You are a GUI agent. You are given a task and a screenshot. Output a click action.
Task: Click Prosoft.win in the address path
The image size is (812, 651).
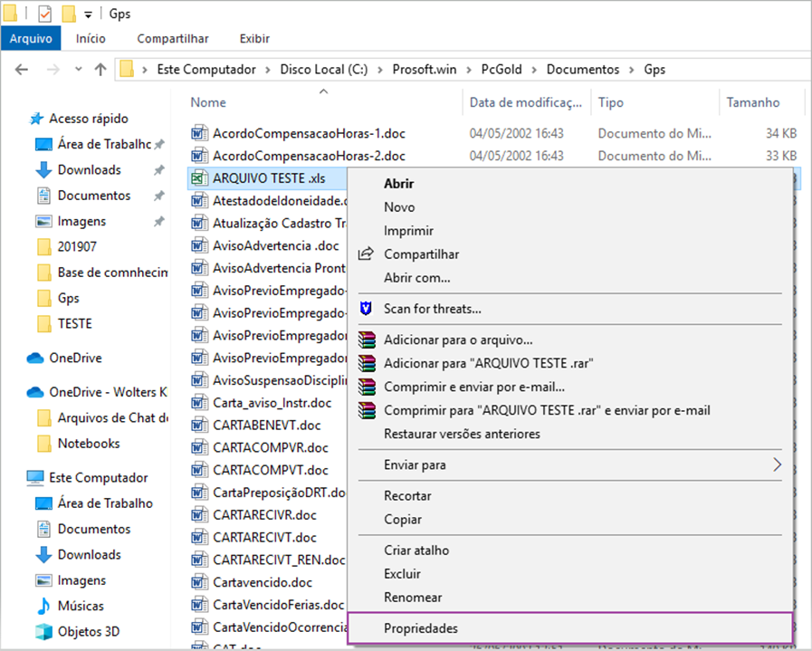click(x=425, y=70)
